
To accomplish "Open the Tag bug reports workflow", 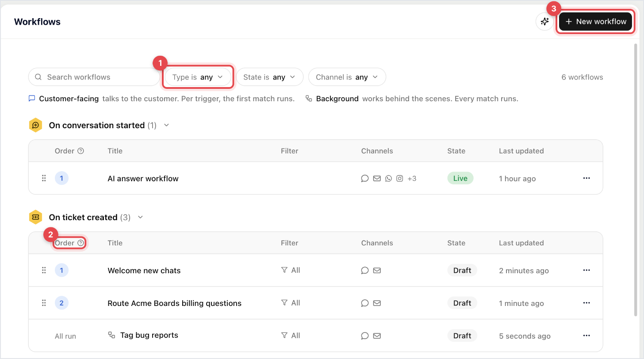I will [149, 335].
